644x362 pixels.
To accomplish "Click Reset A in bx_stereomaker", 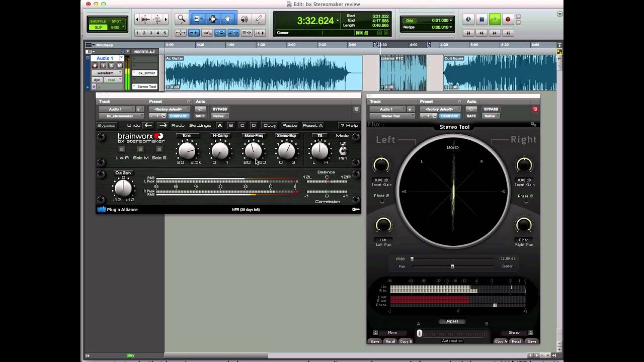I will coord(312,125).
